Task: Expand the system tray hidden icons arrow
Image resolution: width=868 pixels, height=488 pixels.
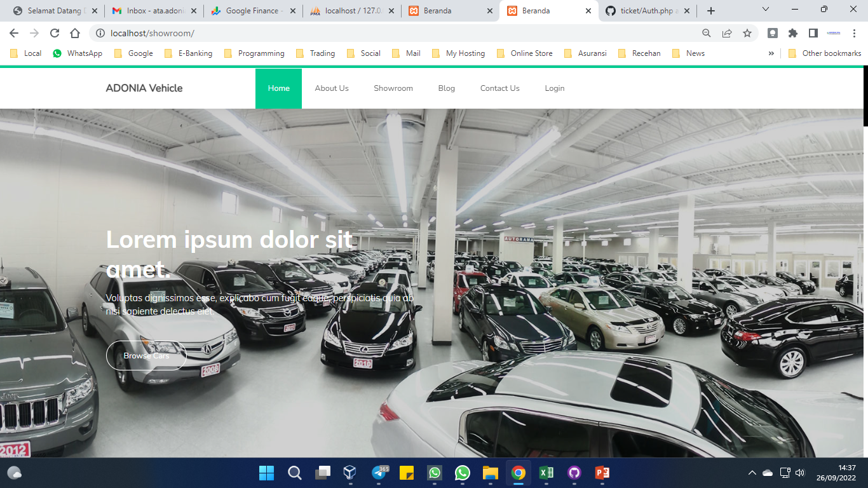Action: tap(752, 473)
